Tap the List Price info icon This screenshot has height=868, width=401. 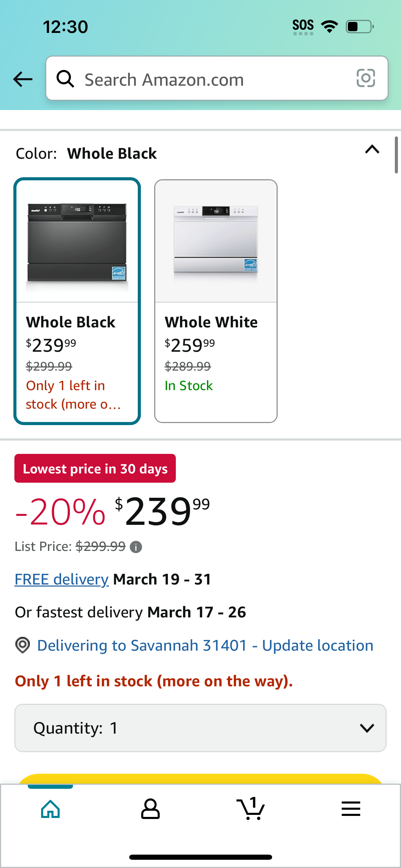pos(136,547)
